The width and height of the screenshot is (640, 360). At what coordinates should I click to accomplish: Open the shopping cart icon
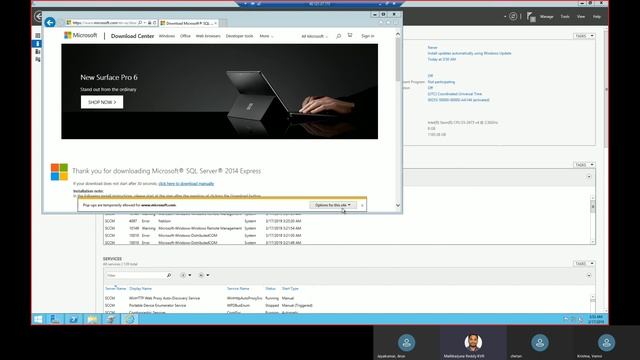350,36
